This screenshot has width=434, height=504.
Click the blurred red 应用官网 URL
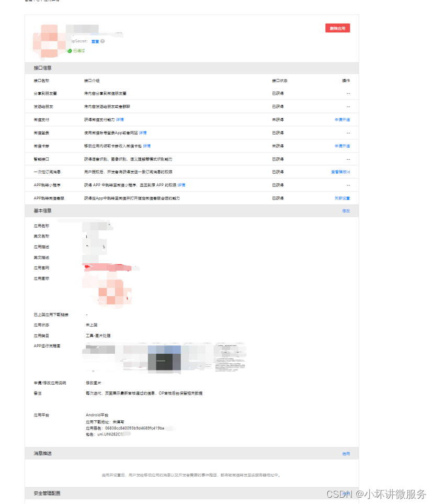[108, 267]
